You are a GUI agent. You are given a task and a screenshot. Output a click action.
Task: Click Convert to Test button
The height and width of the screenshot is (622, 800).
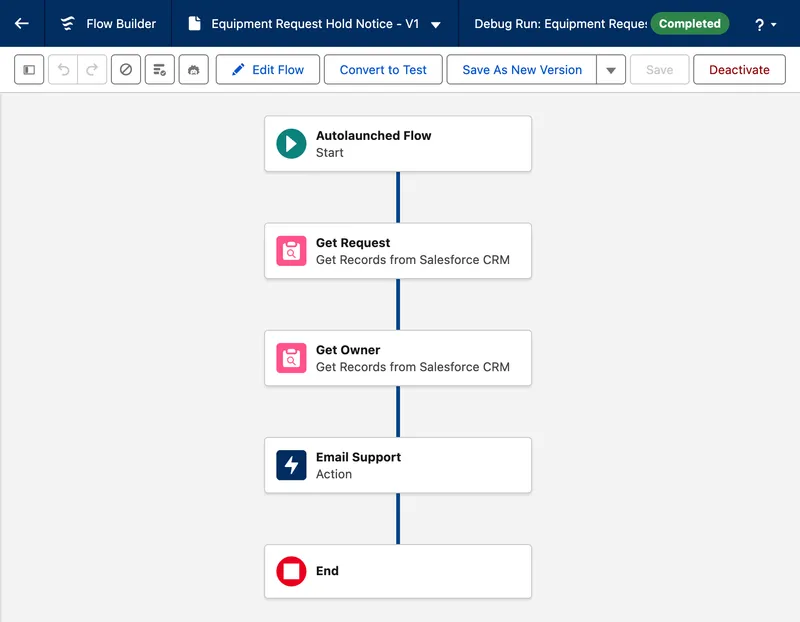pyautogui.click(x=383, y=69)
